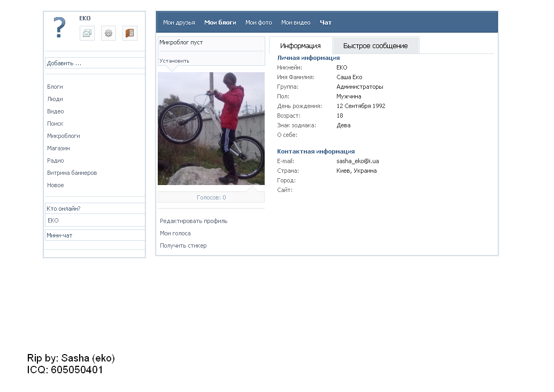This screenshot has height=392, width=554.
Task: Open 'Редактировать профиль' link
Action: point(194,221)
